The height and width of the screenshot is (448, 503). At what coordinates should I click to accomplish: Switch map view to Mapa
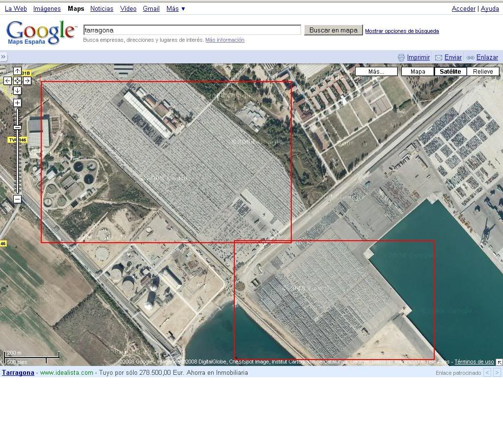418,72
